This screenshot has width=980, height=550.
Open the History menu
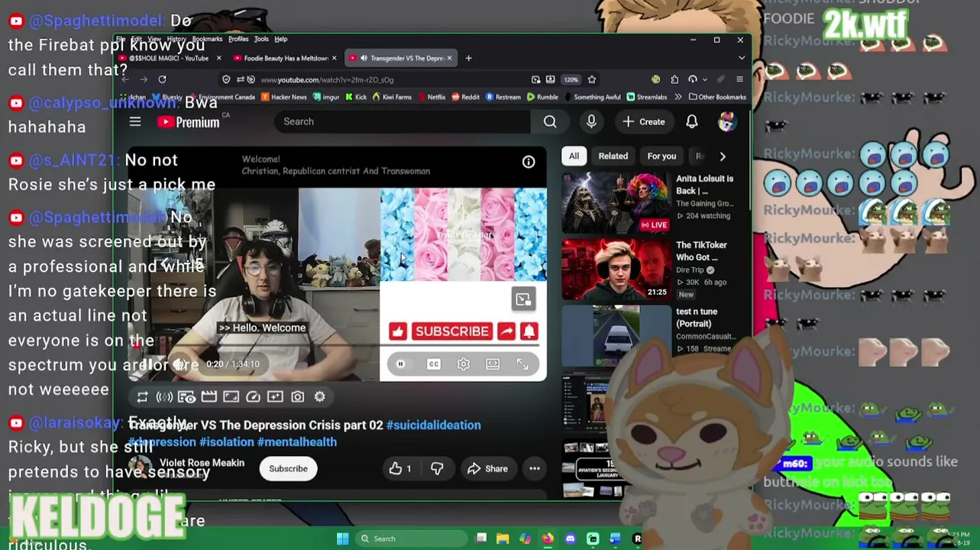(x=176, y=39)
